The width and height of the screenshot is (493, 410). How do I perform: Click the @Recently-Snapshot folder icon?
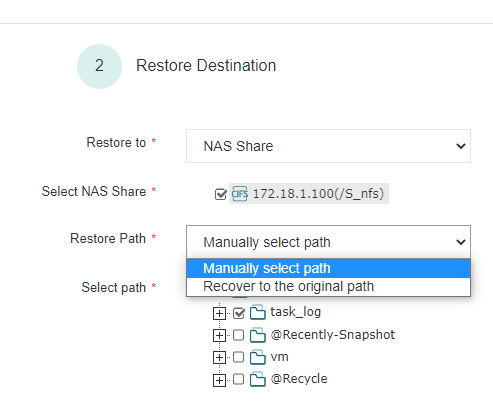258,335
